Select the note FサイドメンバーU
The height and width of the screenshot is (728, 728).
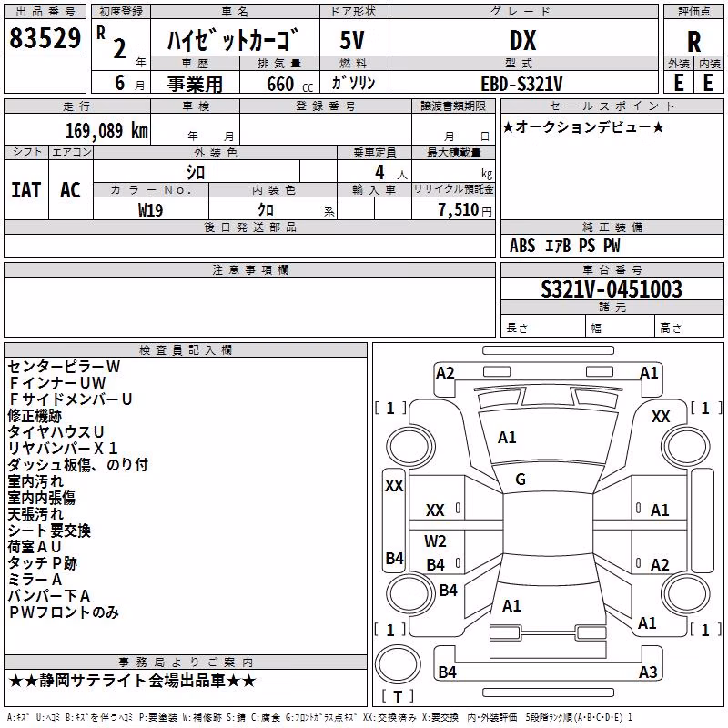point(70,399)
